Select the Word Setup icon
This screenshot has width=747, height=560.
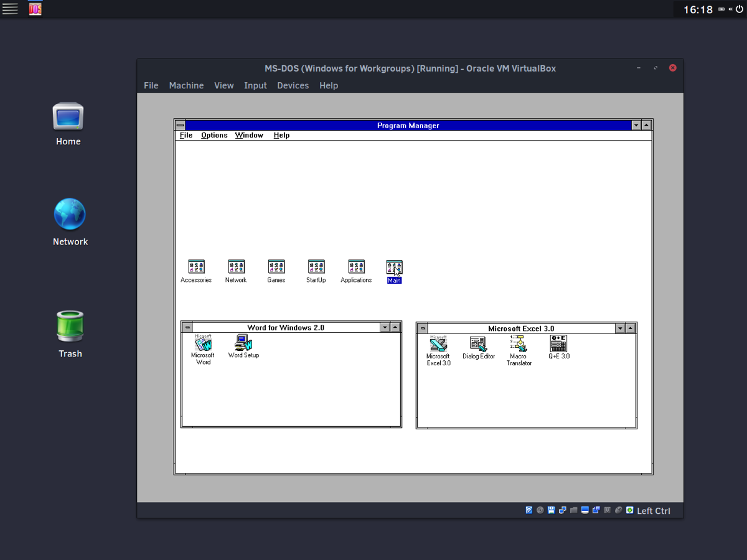coord(243,347)
